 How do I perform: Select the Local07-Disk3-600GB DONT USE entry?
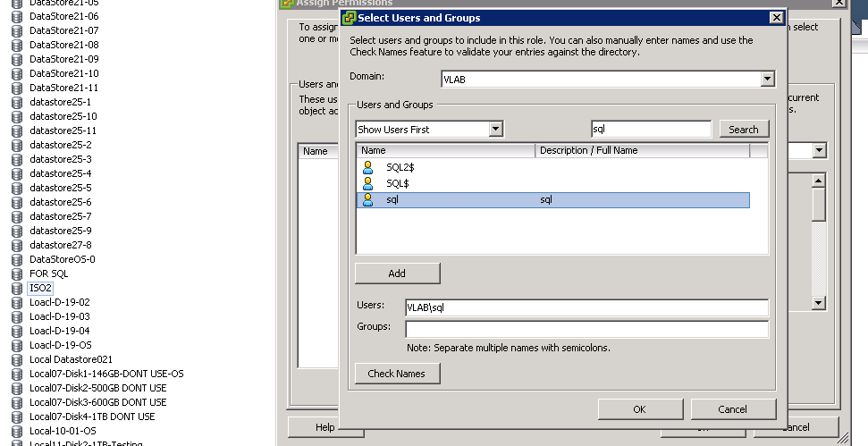(98, 403)
